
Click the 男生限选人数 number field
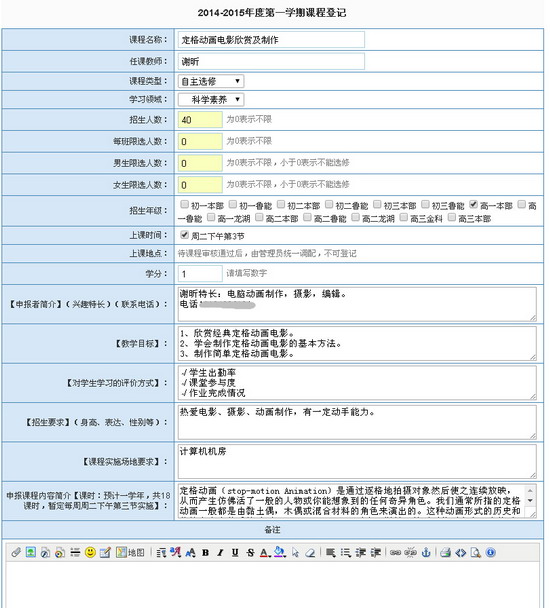click(x=200, y=163)
